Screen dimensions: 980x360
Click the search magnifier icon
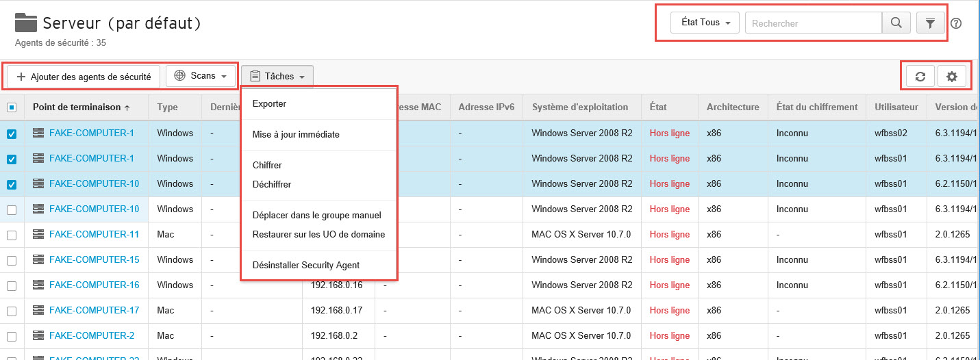[x=896, y=23]
